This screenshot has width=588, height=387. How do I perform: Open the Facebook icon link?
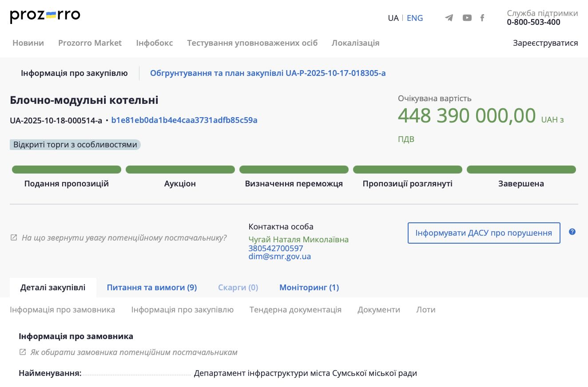click(x=482, y=18)
